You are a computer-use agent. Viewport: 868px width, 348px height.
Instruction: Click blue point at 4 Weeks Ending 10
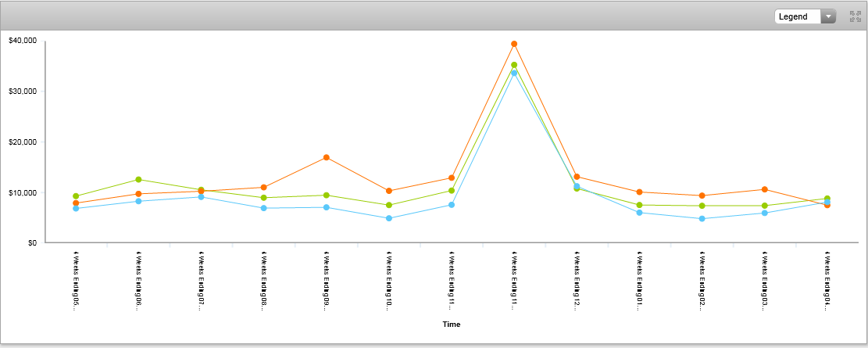click(389, 219)
